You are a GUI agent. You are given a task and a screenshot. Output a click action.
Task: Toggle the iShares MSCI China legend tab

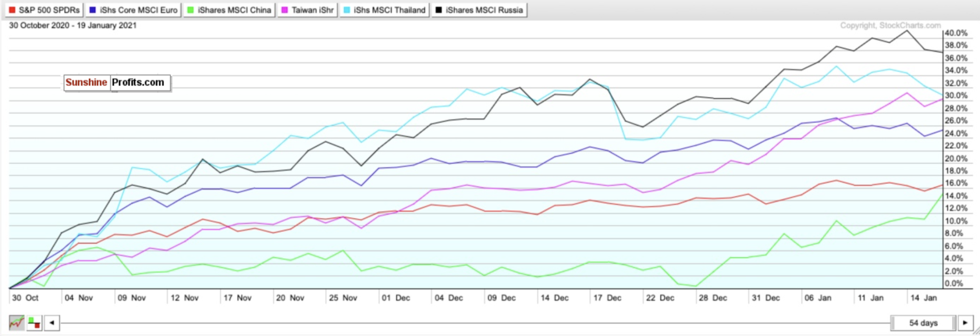[x=229, y=10]
